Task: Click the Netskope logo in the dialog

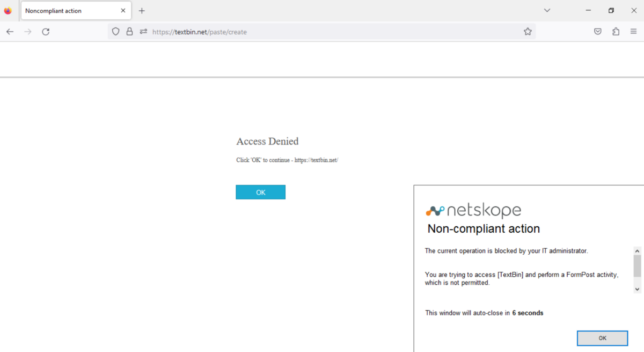Action: (x=473, y=210)
